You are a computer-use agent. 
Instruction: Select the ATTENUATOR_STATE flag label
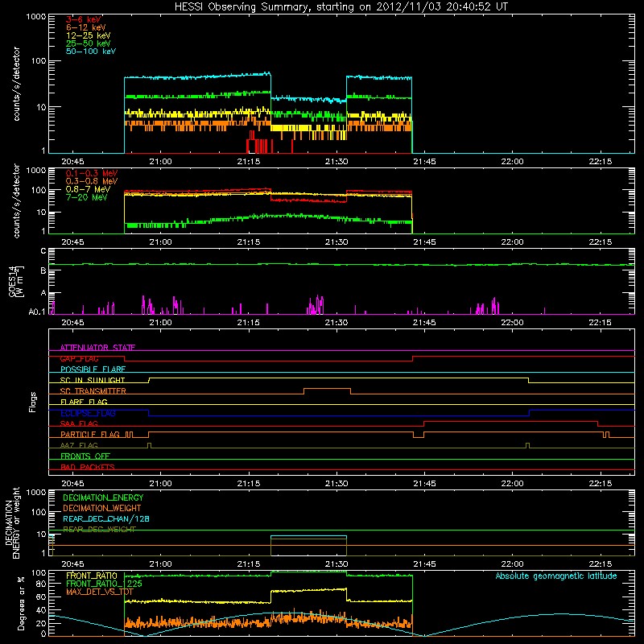coord(97,348)
